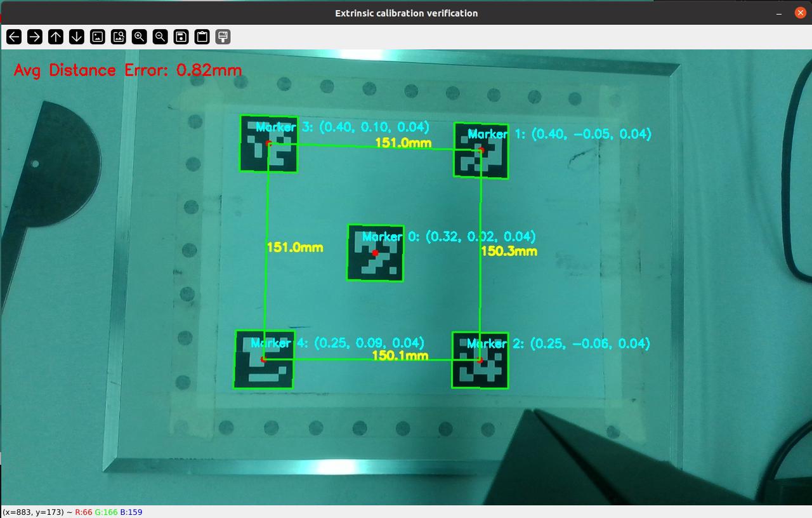812x518 pixels.
Task: Save the current image with floppy icon
Action: pos(181,37)
